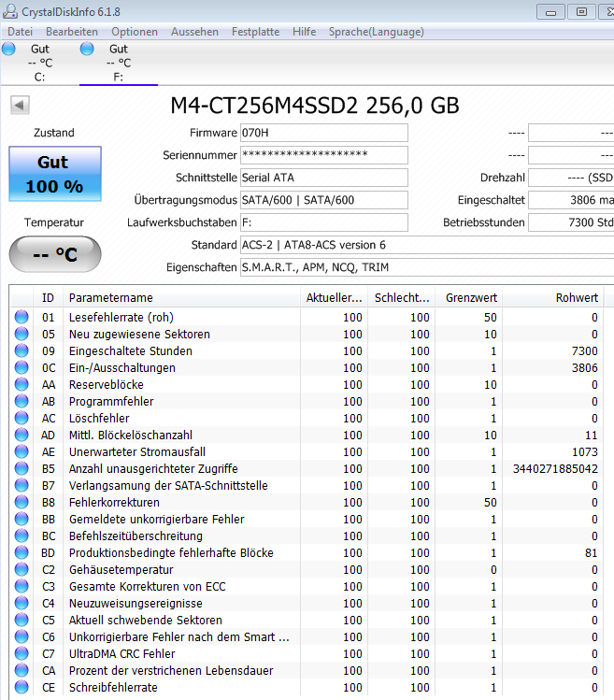Click the Schlecht... column header

[x=402, y=298]
